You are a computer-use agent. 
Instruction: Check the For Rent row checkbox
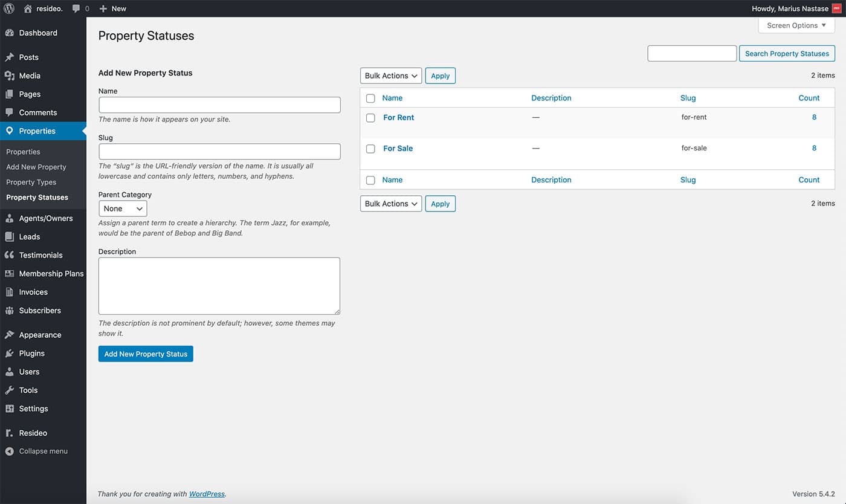[370, 118]
